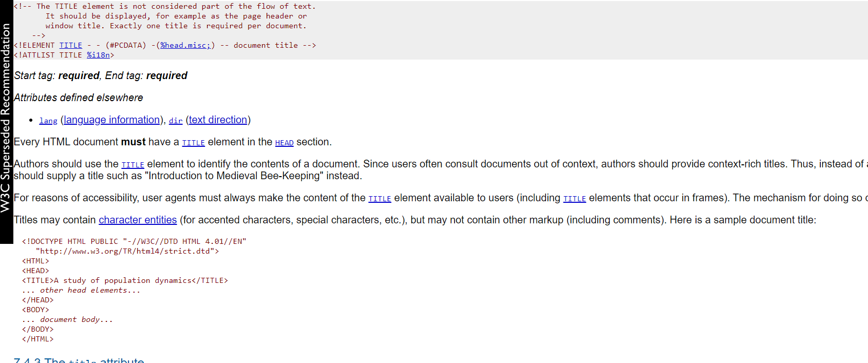Click TITLE link before "elements that occur in frames"
Image resolution: width=868 pixels, height=363 pixels.
point(574,199)
